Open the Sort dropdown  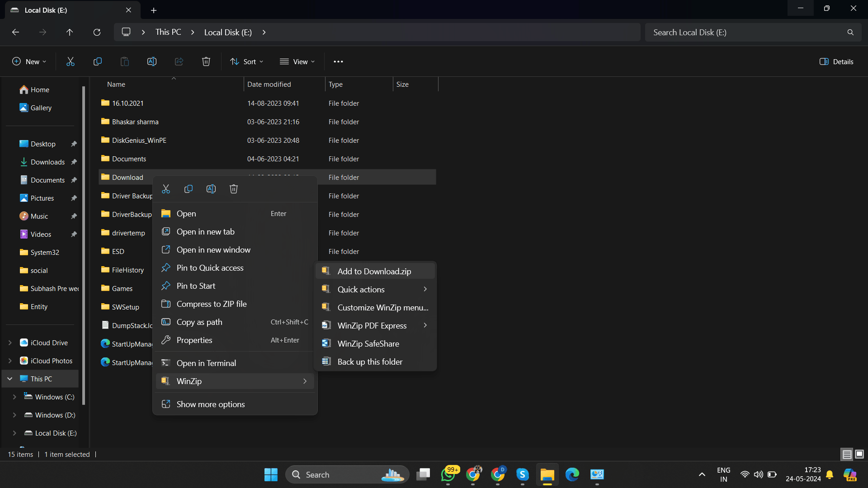(246, 61)
